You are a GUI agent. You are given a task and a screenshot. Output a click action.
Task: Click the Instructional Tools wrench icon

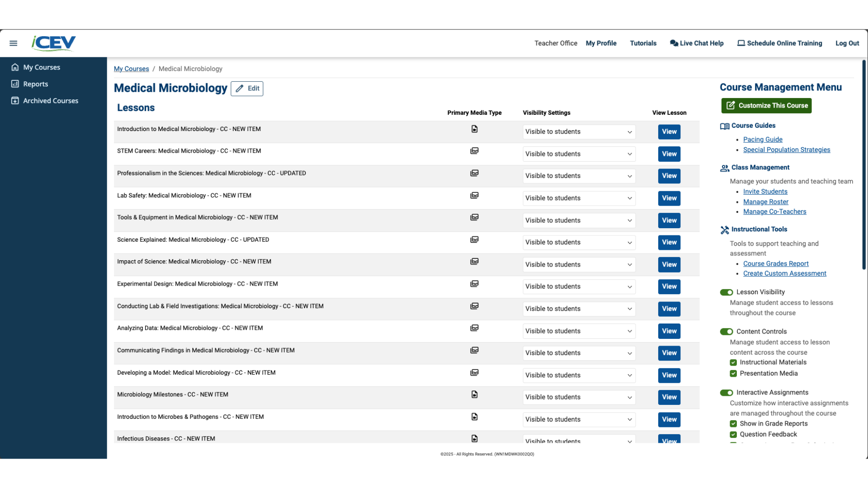pos(725,230)
